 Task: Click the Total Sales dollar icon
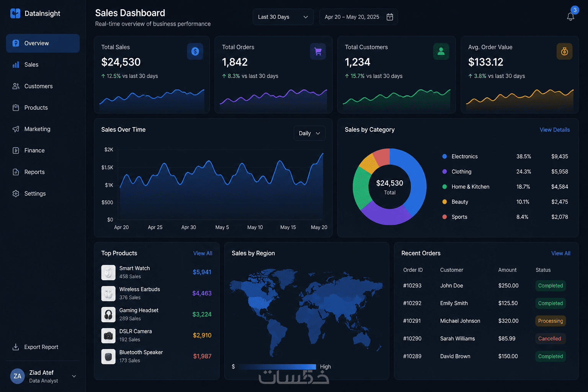click(x=195, y=51)
